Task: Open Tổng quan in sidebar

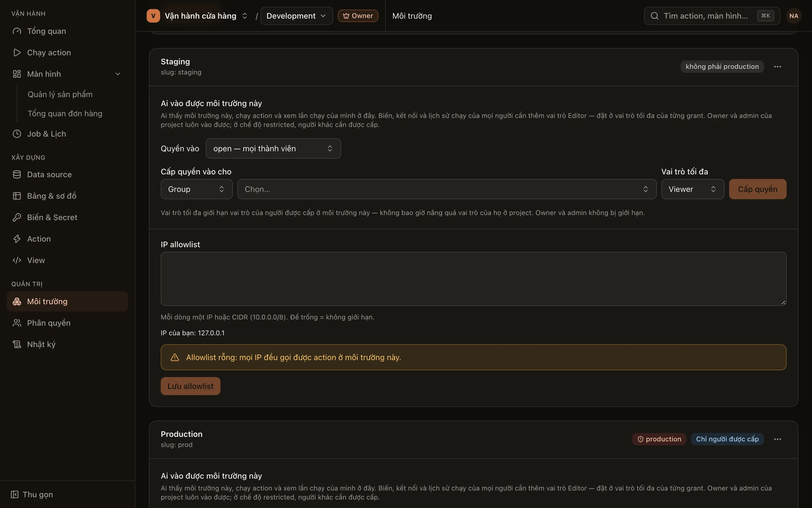Action: tap(67, 31)
